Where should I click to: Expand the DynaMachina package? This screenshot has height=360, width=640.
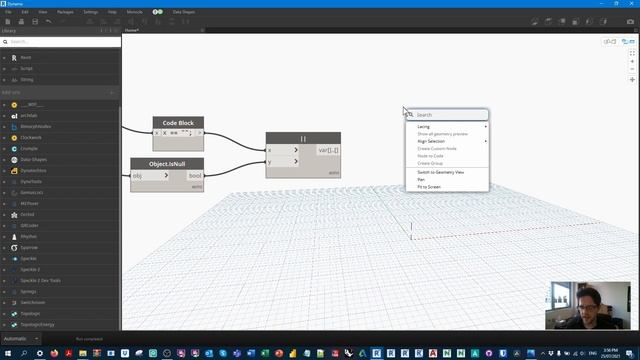(4, 171)
